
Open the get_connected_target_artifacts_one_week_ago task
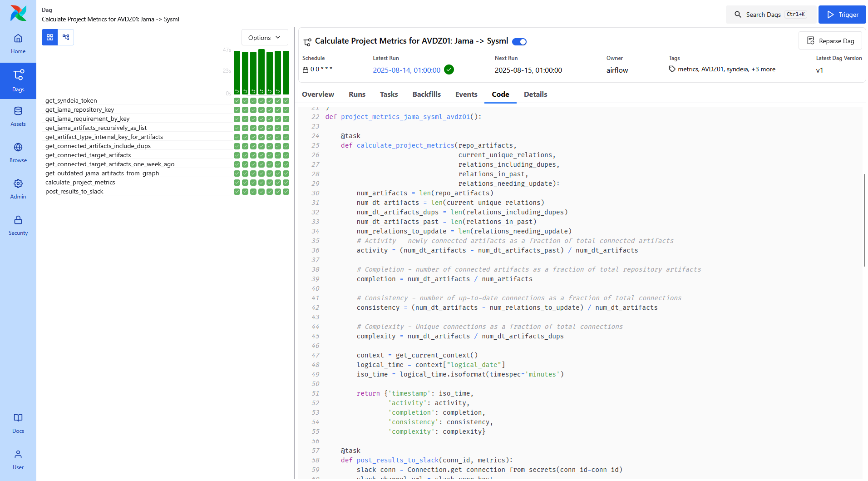pyautogui.click(x=110, y=164)
